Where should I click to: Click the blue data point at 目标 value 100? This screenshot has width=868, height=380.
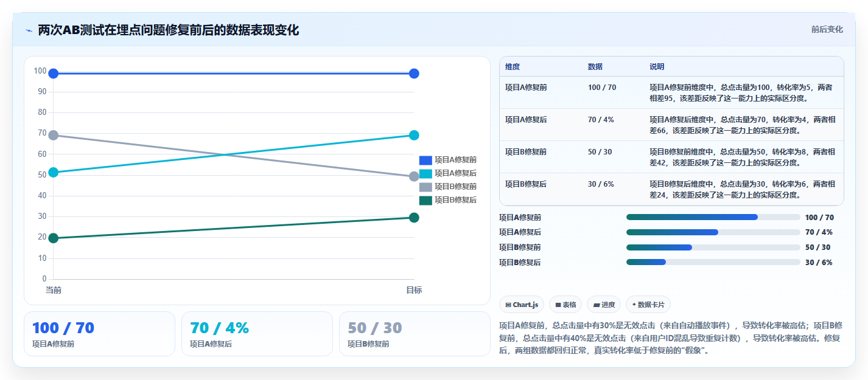414,74
